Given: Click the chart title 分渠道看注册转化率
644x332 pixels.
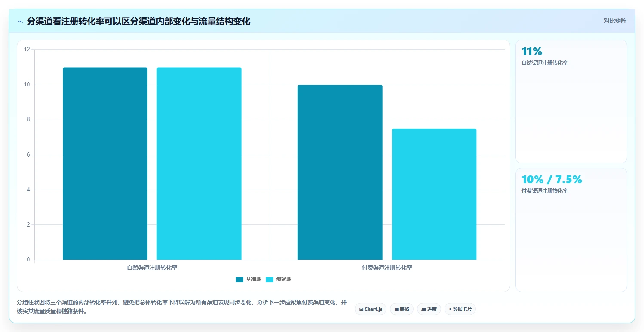Looking at the screenshot, I should pyautogui.click(x=138, y=21).
